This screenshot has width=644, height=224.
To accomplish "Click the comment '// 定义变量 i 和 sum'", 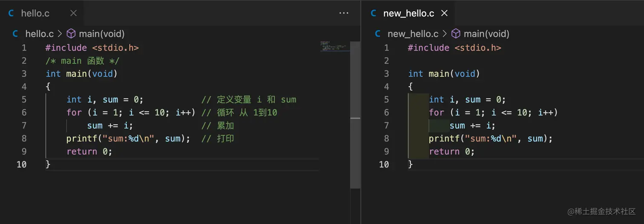I will tap(249, 99).
